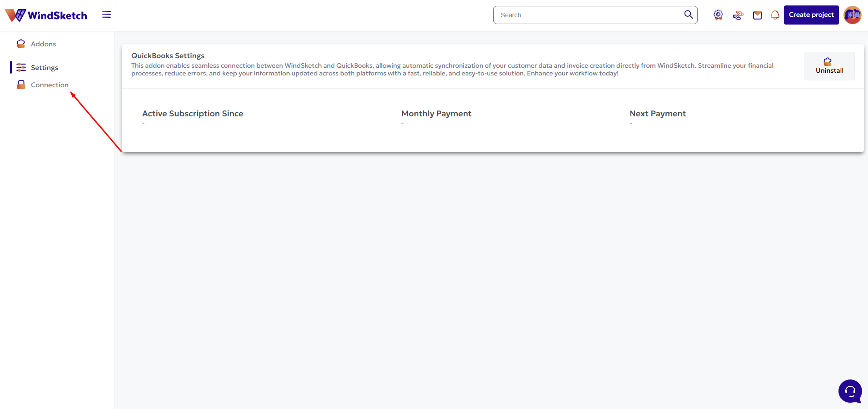Click the Create project button
This screenshot has width=868, height=409.
coord(811,15)
